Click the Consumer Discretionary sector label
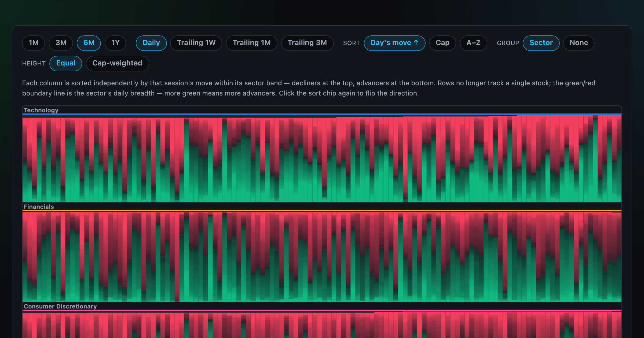The height and width of the screenshot is (338, 644). (60, 306)
